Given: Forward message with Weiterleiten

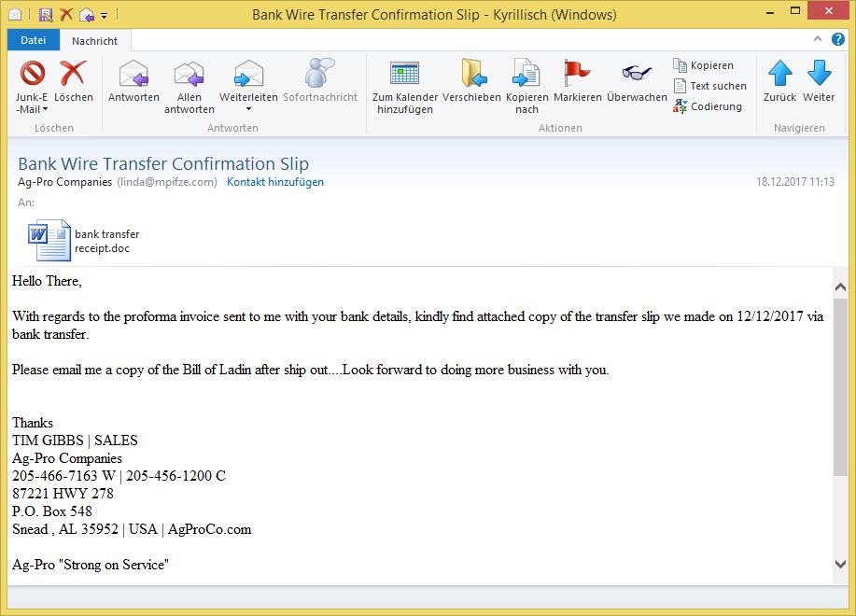Looking at the screenshot, I should [248, 81].
